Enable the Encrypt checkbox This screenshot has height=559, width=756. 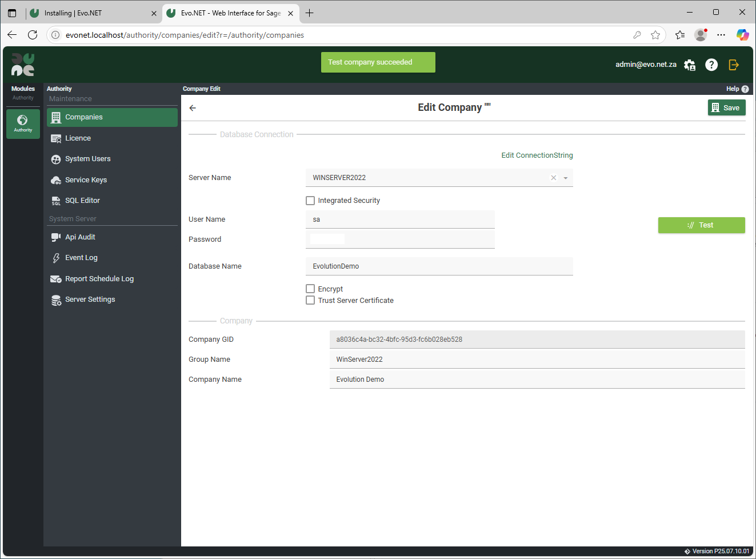pos(310,289)
